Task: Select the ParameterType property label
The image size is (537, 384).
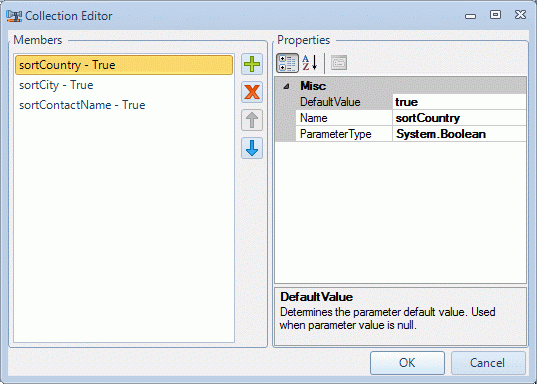Action: pyautogui.click(x=336, y=134)
